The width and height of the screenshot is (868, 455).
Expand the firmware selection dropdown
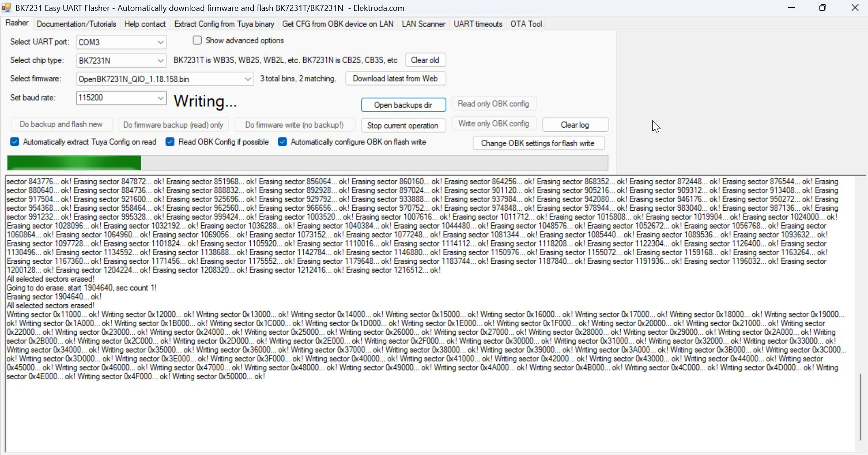point(247,79)
